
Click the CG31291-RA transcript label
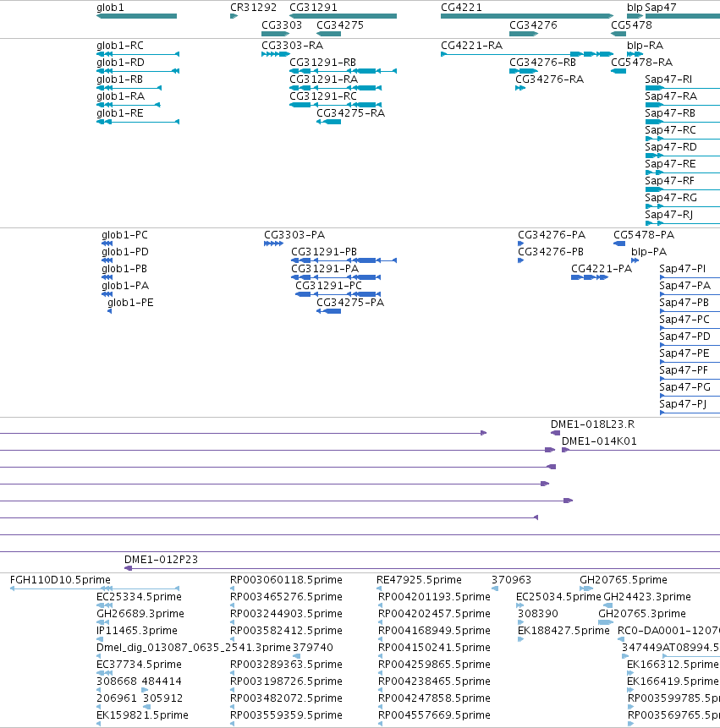pyautogui.click(x=324, y=79)
